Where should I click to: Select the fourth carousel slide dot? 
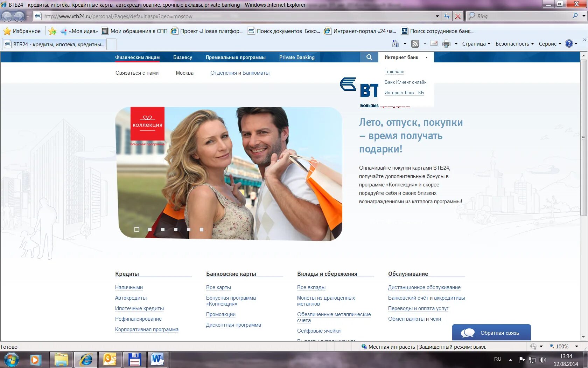click(176, 230)
